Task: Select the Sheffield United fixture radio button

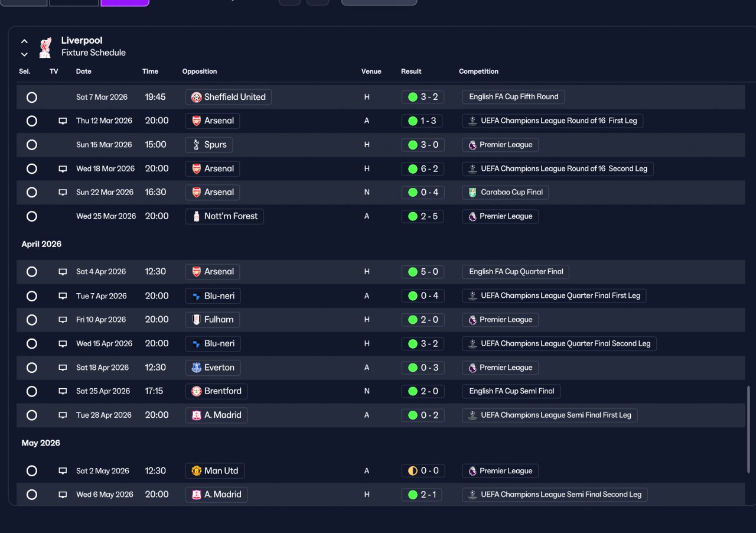Action: (32, 97)
